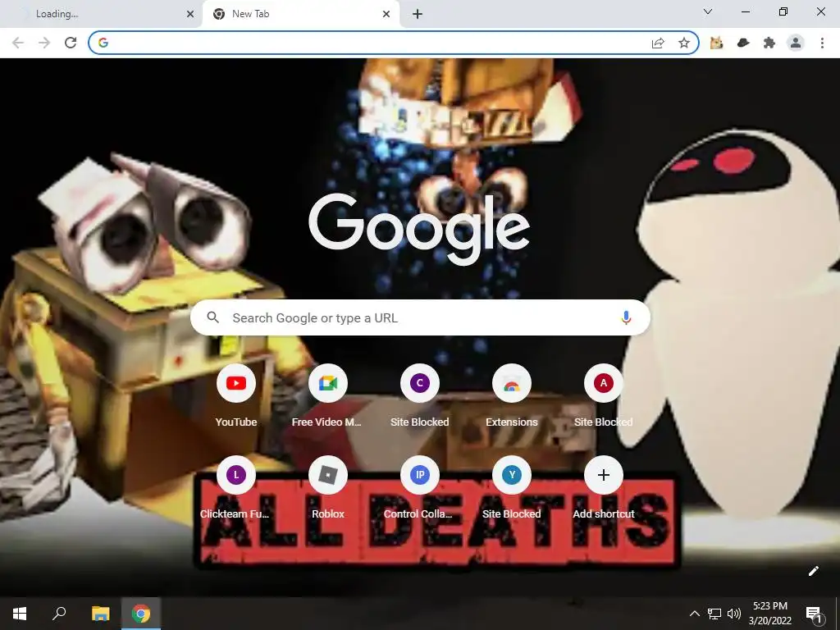Open the purple C Site Blocked shortcut
Screen dimensions: 840x630
coord(419,396)
